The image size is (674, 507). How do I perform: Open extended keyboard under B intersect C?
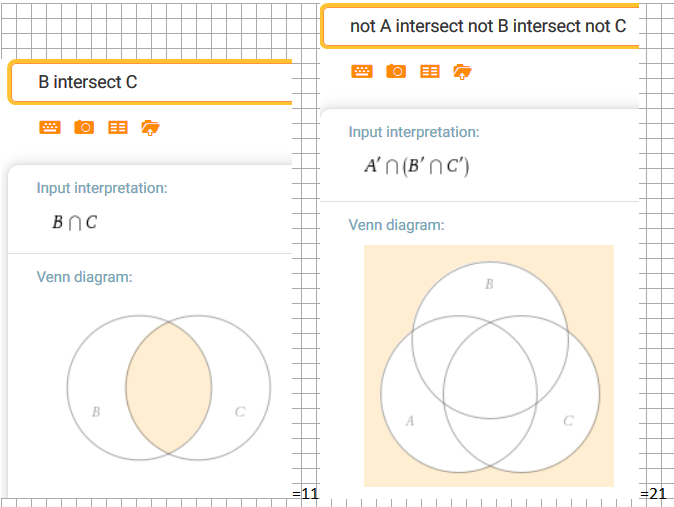(49, 127)
